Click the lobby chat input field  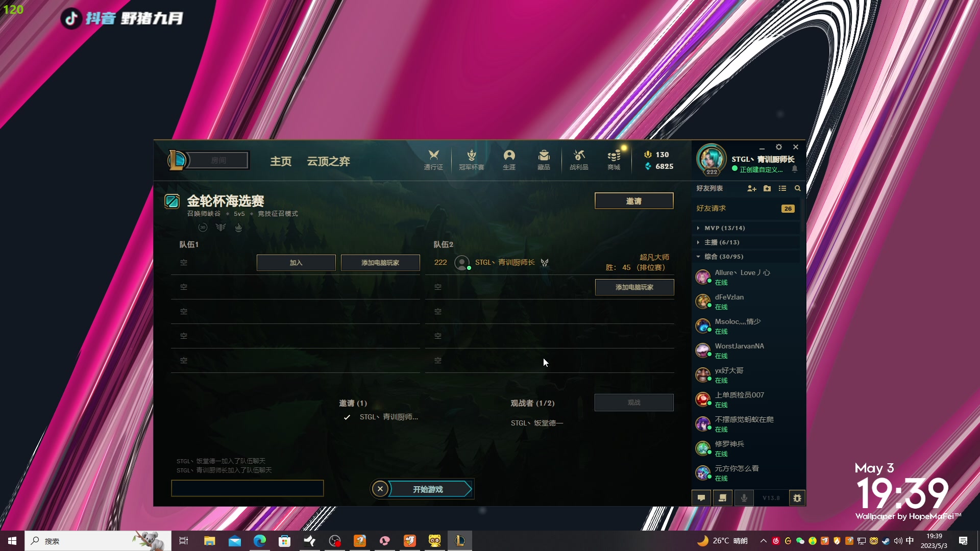[x=248, y=488]
